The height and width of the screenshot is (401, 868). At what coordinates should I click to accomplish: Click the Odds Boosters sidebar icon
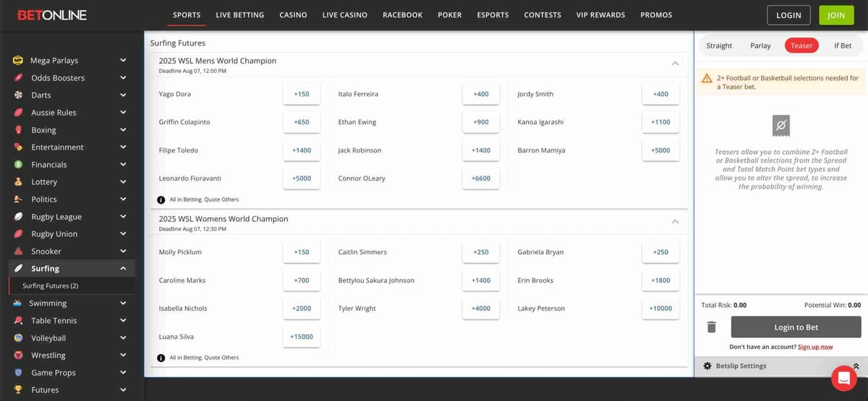18,78
